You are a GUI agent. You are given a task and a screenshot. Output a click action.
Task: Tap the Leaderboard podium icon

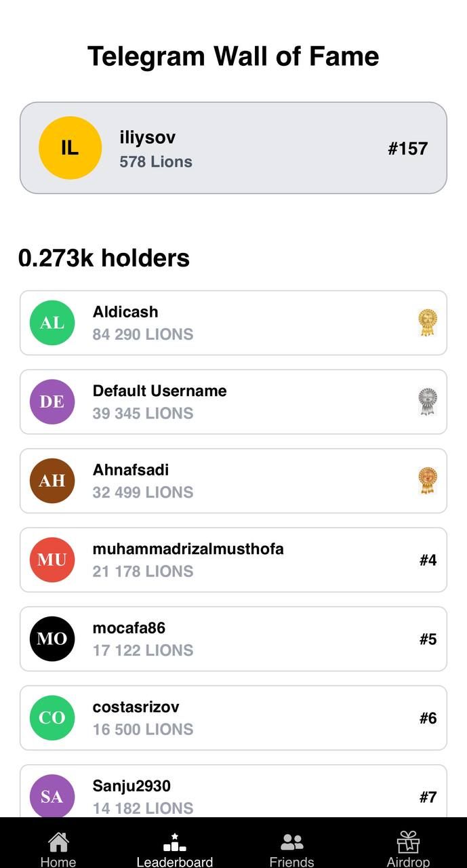tap(175, 842)
